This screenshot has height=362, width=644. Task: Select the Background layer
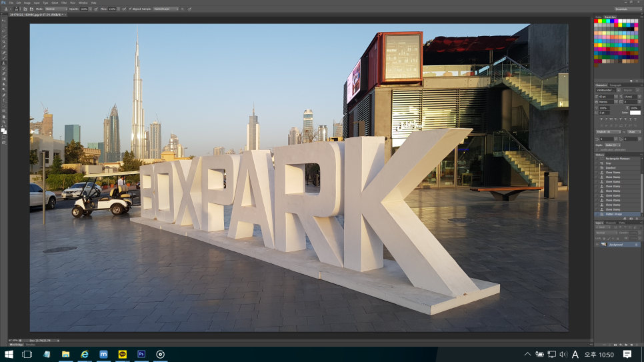click(x=617, y=245)
